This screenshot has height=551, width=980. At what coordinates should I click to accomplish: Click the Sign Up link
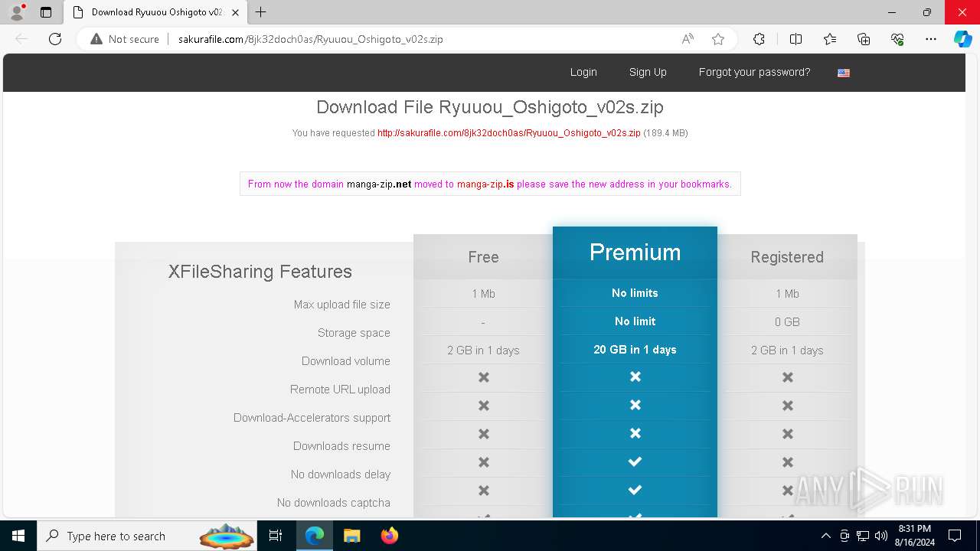click(x=648, y=72)
